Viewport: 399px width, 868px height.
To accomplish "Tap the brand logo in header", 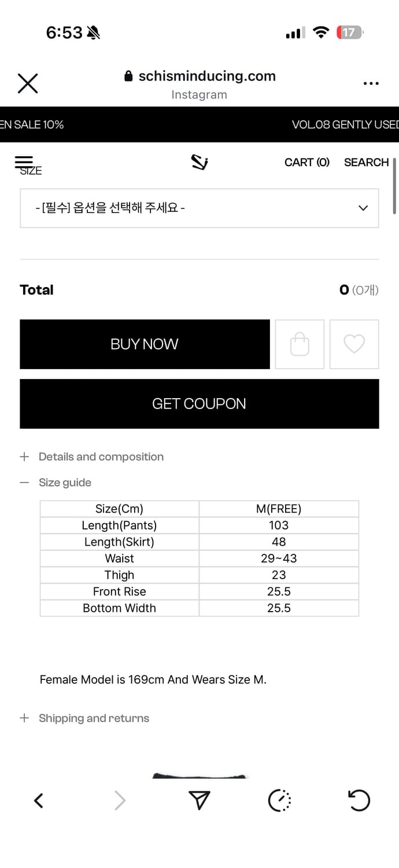I will click(199, 163).
